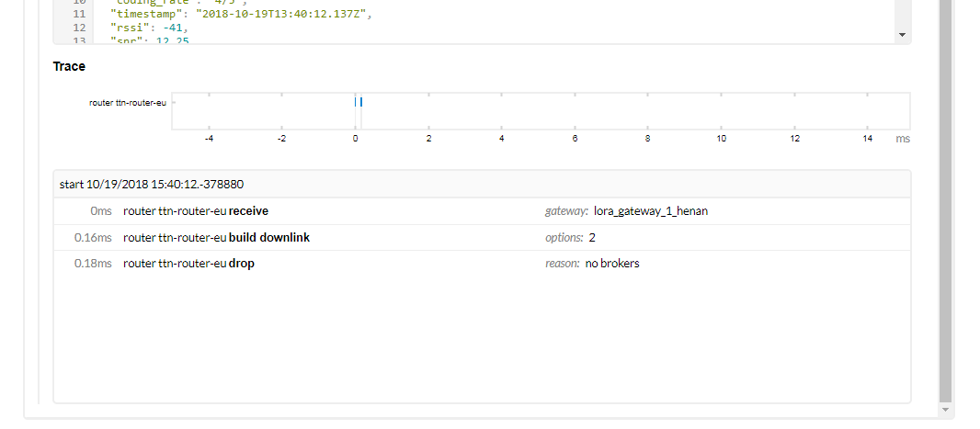
Task: Click the code box scroll-down arrow
Action: click(902, 34)
